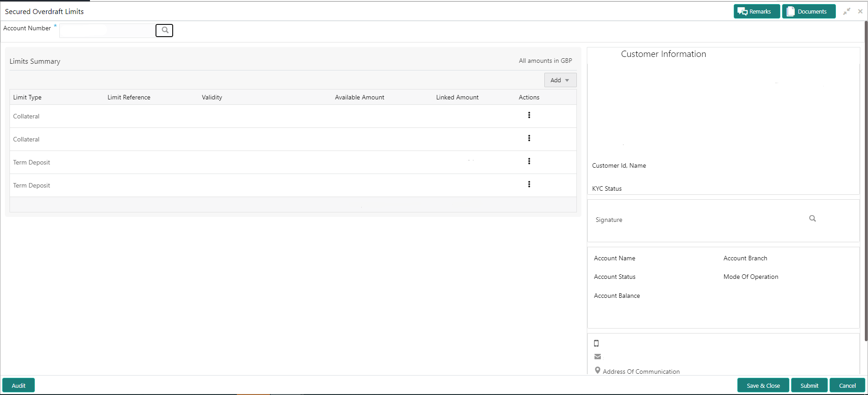
Task: Click the Mode Of Operation label
Action: [x=750, y=277]
